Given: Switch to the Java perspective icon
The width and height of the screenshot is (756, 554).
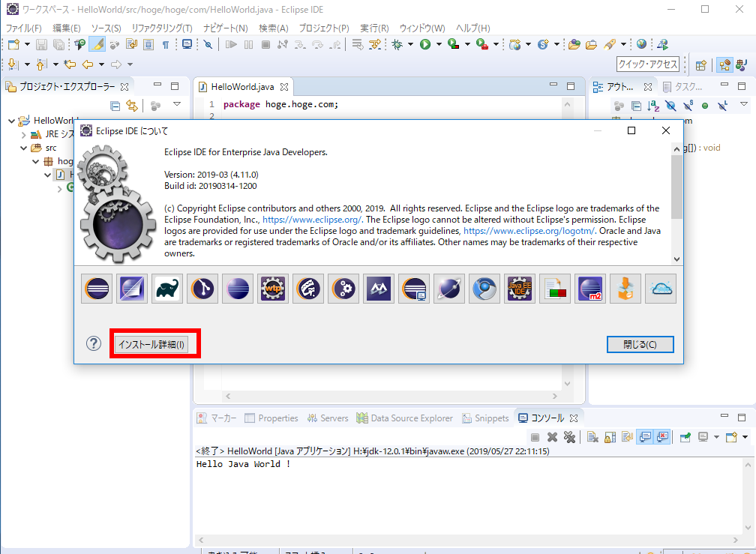Looking at the screenshot, I should point(741,64).
